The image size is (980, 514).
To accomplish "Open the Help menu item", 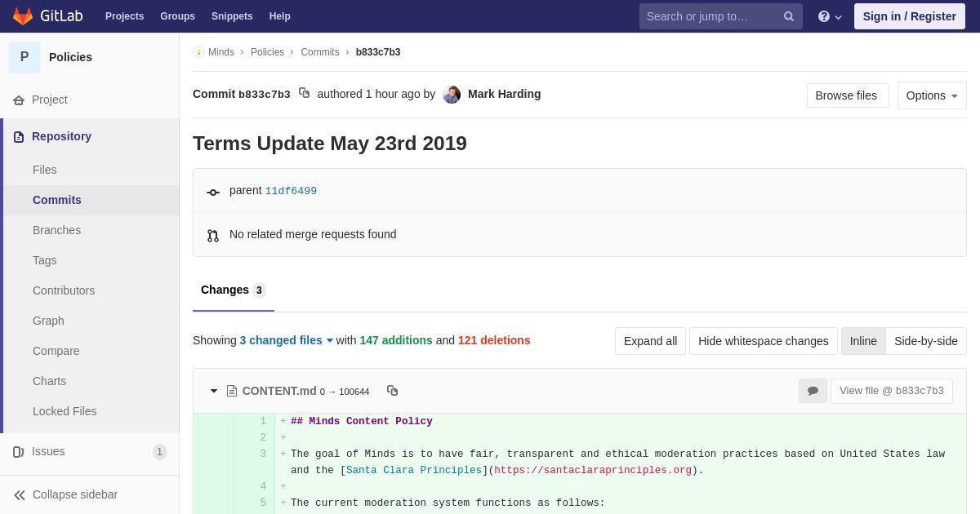I will click(280, 16).
